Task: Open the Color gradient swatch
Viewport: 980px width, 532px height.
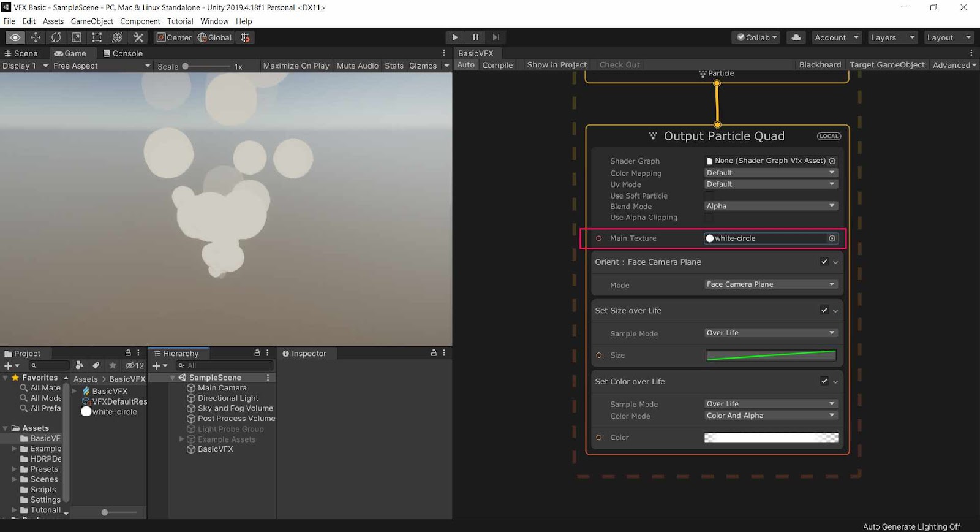Action: 771,438
